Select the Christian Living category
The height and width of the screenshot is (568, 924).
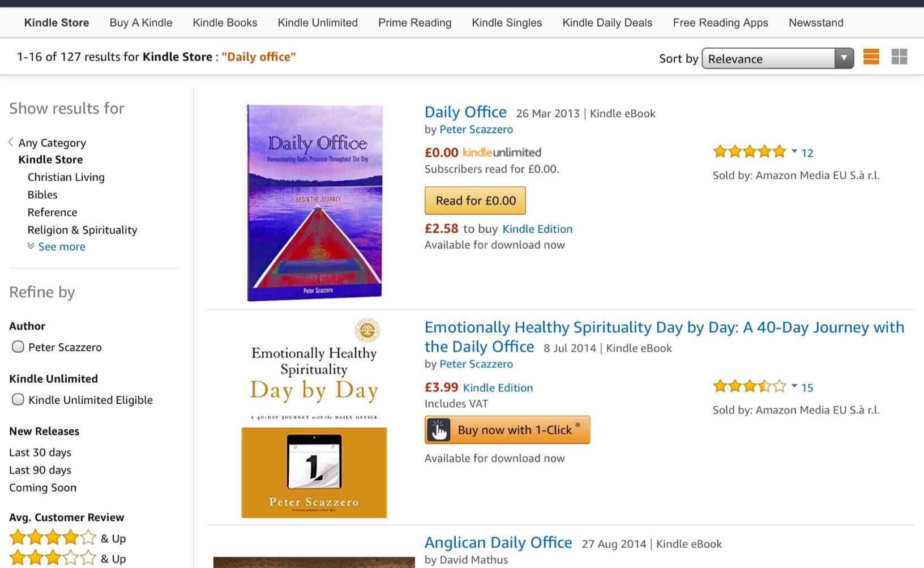pos(66,177)
